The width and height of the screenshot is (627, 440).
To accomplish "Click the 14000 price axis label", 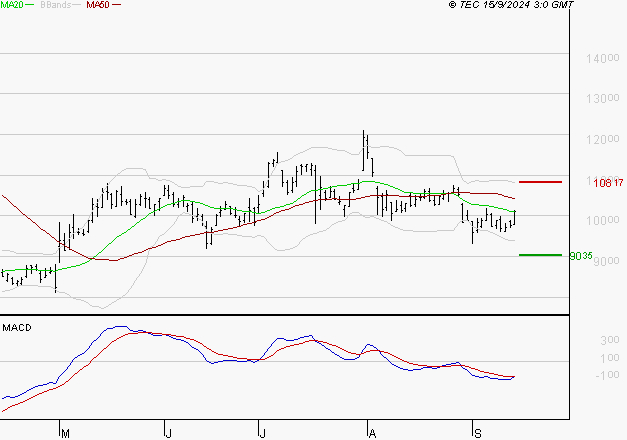I will click(x=603, y=58).
